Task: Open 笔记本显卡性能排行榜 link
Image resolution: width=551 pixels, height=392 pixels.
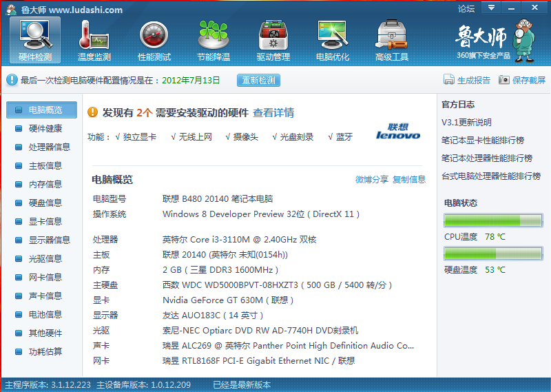Action: (483, 141)
